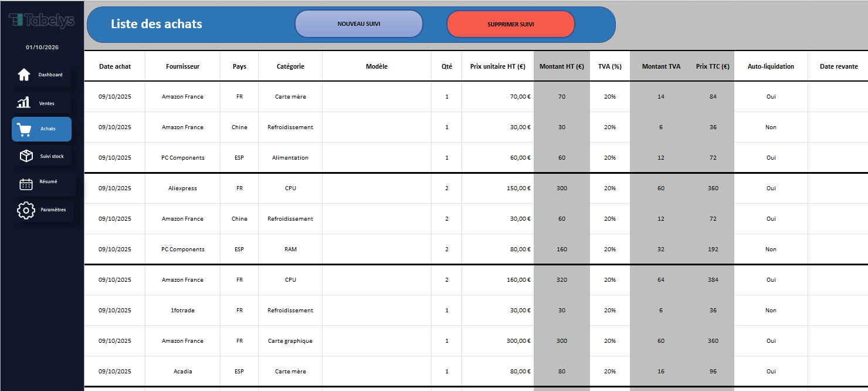Select the Prix unitaire HT (€) header
The height and width of the screenshot is (391, 868).
tap(497, 66)
